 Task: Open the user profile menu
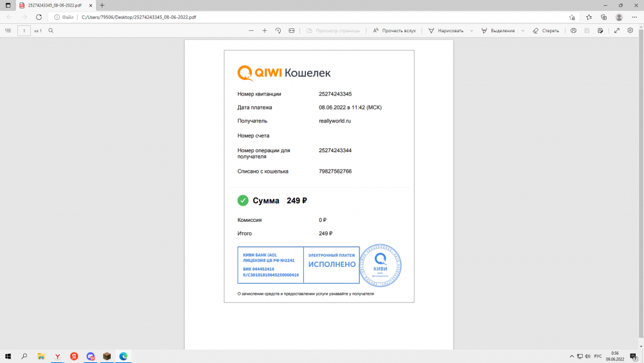pyautogui.click(x=619, y=17)
